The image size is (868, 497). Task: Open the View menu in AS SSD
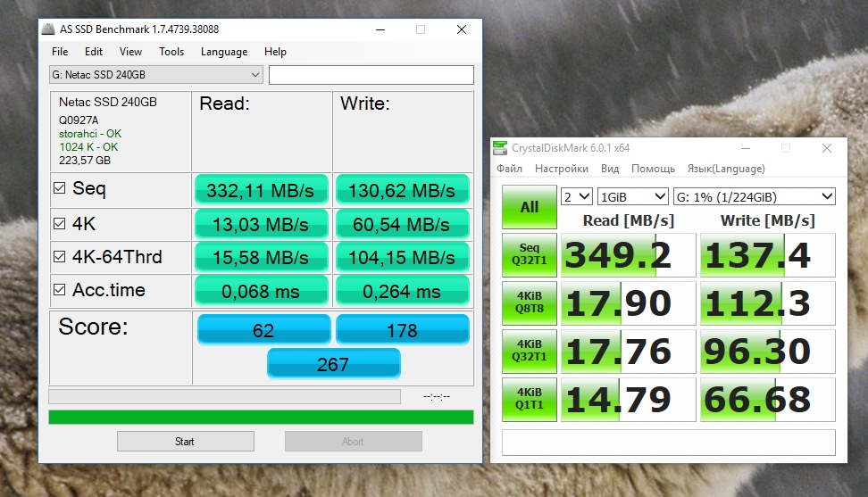[x=130, y=52]
